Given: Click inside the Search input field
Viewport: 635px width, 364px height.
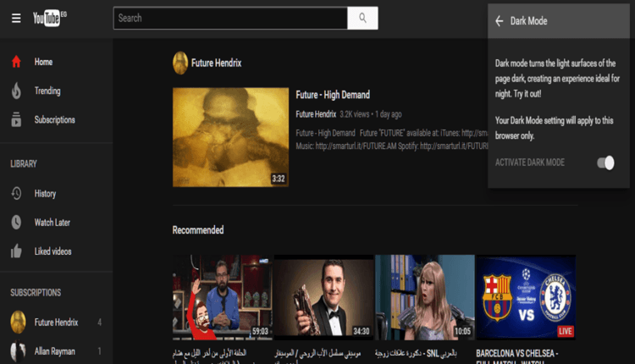Looking at the screenshot, I should click(x=230, y=18).
